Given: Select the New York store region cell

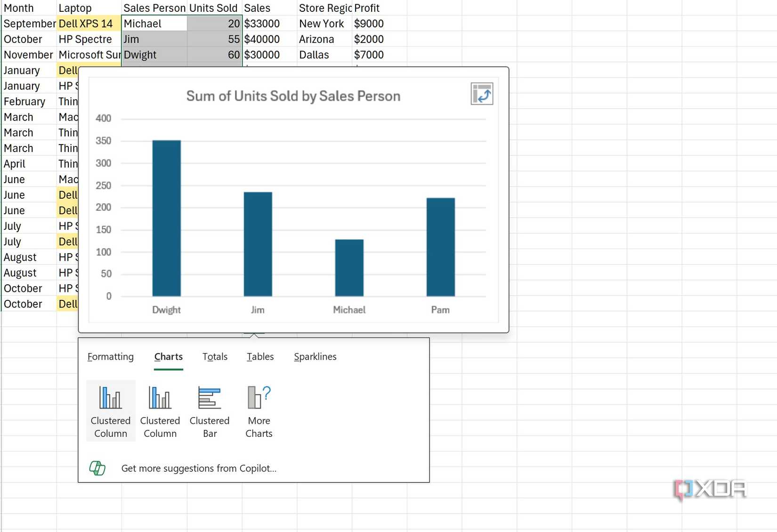Looking at the screenshot, I should [322, 23].
